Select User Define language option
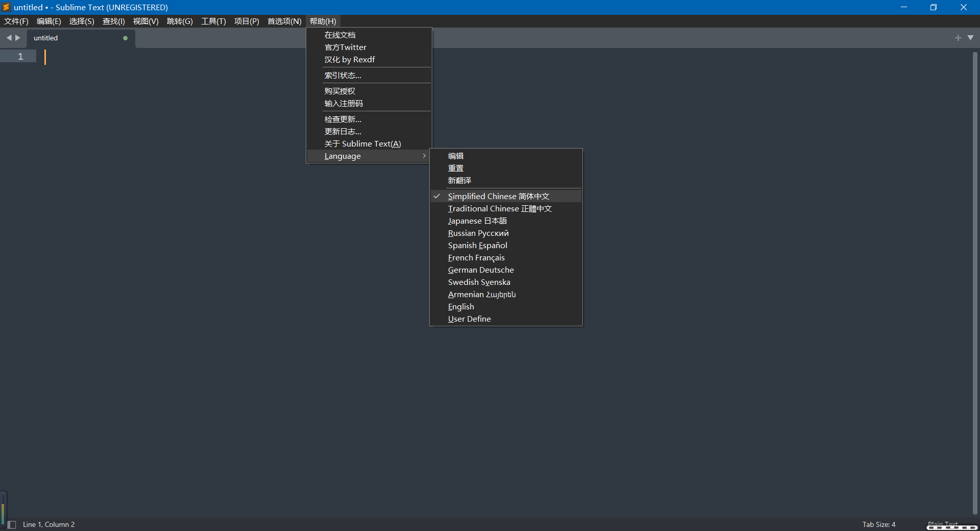The image size is (980, 531). tap(506, 319)
